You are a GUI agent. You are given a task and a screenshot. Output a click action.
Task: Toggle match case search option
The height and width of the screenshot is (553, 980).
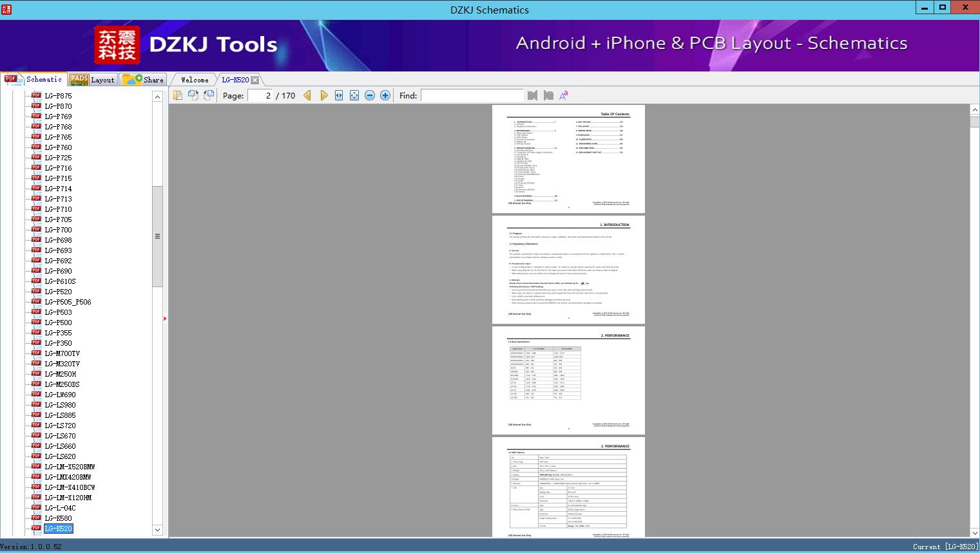coord(564,95)
